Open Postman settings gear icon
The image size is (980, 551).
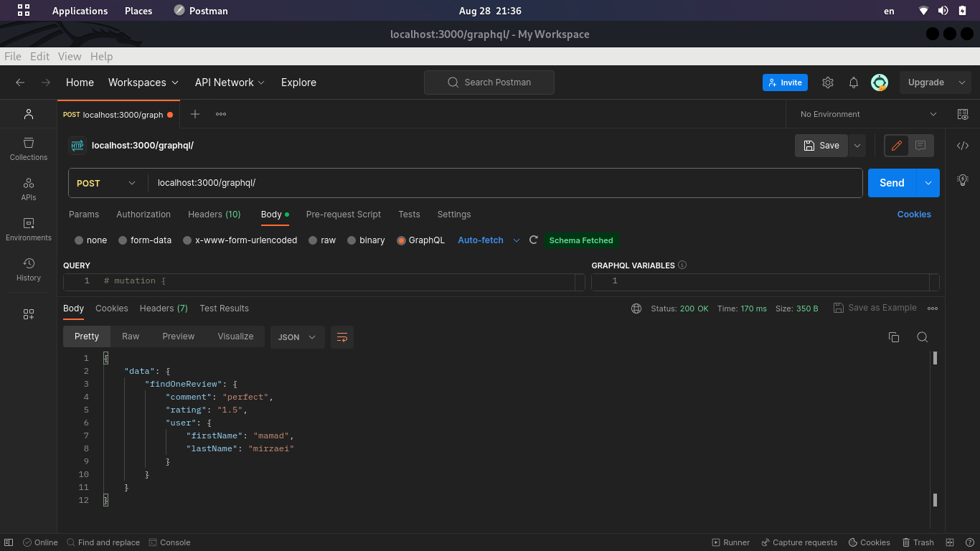point(828,83)
